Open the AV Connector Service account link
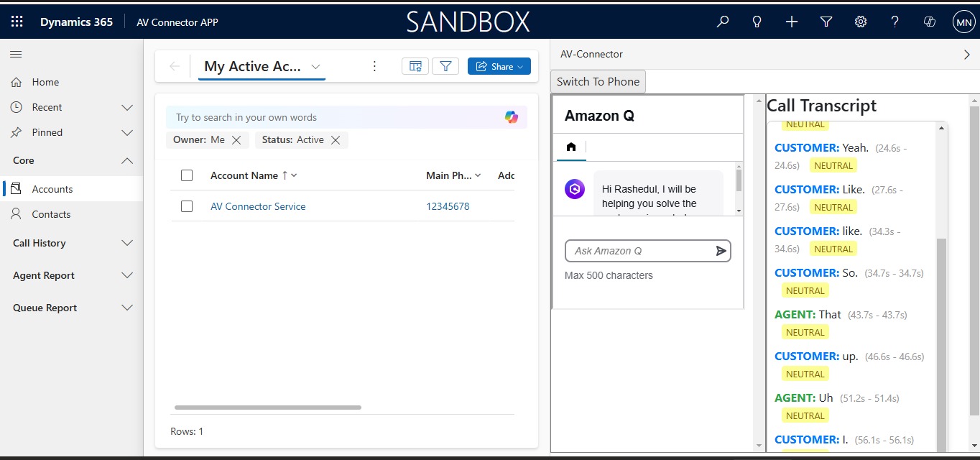The width and height of the screenshot is (980, 460). pos(258,206)
